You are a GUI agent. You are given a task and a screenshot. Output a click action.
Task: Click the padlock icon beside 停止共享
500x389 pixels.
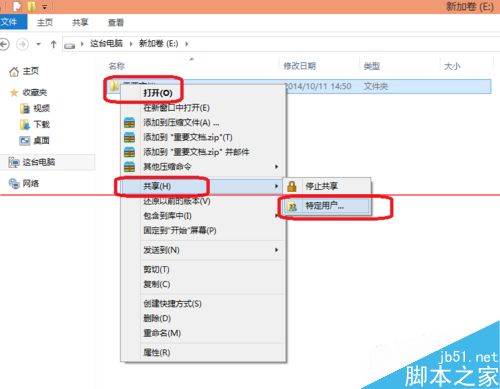click(x=292, y=186)
